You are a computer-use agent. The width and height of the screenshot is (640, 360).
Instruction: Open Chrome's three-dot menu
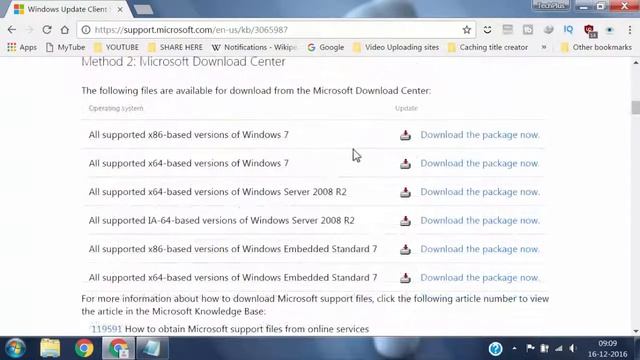630,29
